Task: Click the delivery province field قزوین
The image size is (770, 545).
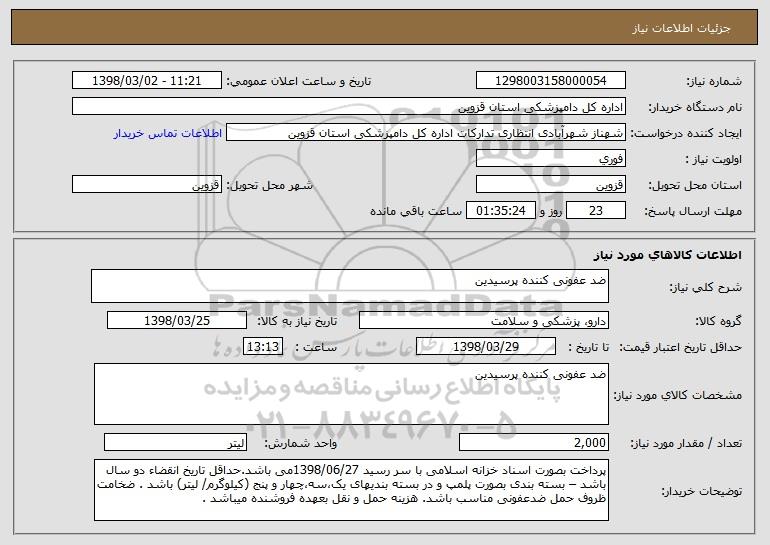Action: coord(551,185)
